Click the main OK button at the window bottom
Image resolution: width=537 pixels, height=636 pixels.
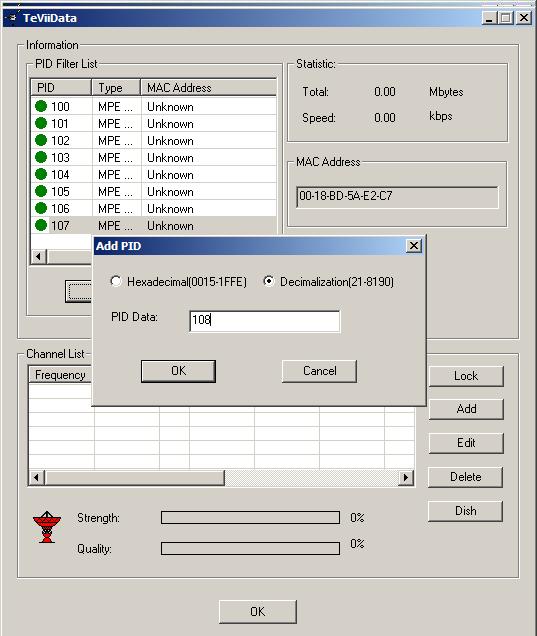coord(258,612)
